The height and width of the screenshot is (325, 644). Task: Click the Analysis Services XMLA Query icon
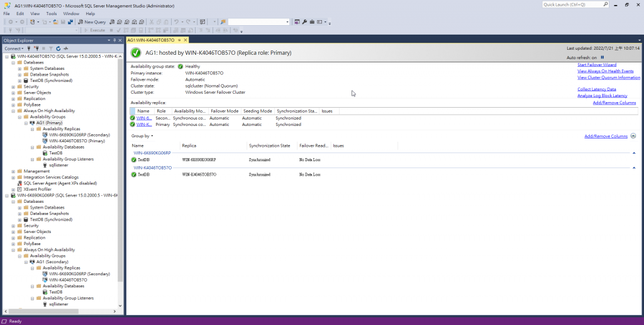[x=135, y=22]
